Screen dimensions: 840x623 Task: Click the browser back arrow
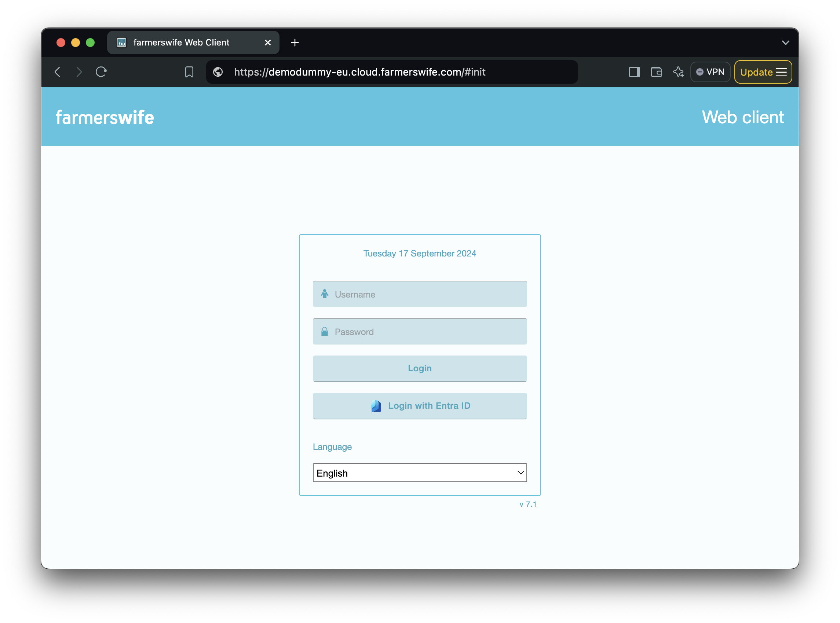(x=58, y=72)
